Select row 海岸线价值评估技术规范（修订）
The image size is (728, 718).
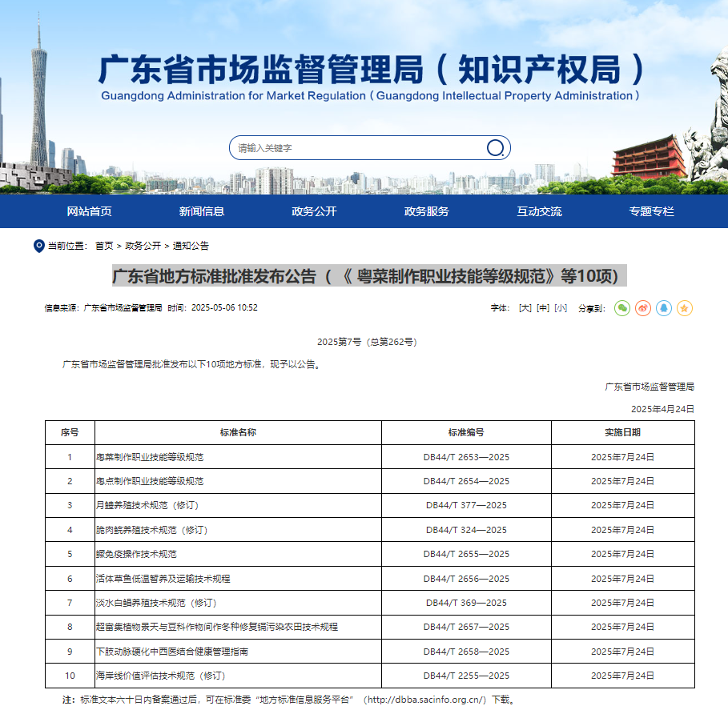click(x=369, y=676)
